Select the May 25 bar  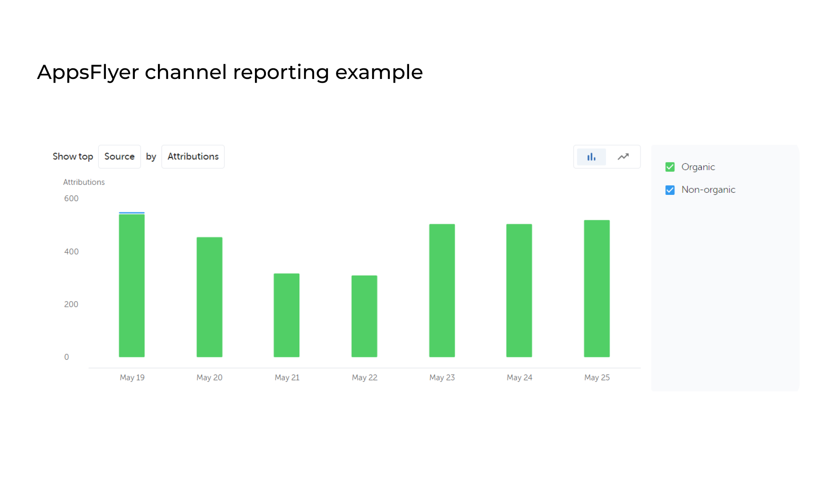[597, 289]
